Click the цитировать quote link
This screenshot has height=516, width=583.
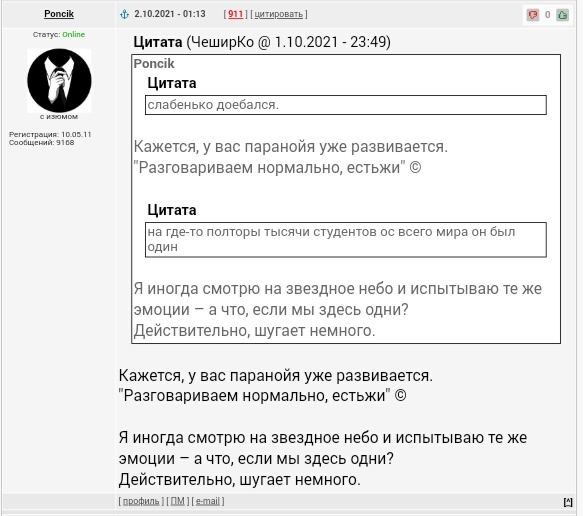[x=279, y=14]
